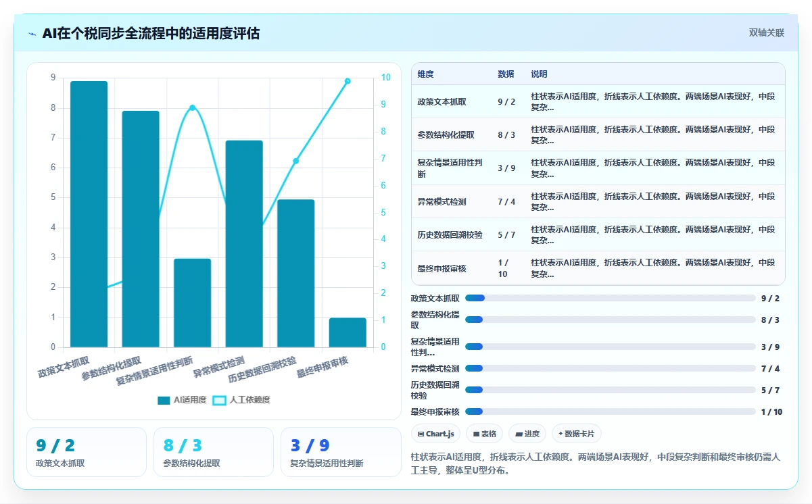
Task: Click the 复杂情景适用性判断 bar in chart
Action: pyautogui.click(x=192, y=303)
